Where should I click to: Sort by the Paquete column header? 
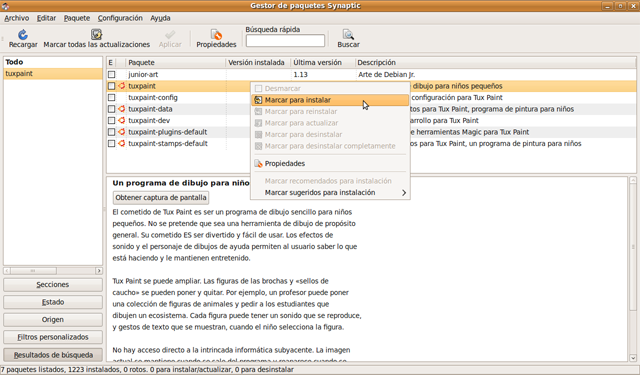[176, 62]
